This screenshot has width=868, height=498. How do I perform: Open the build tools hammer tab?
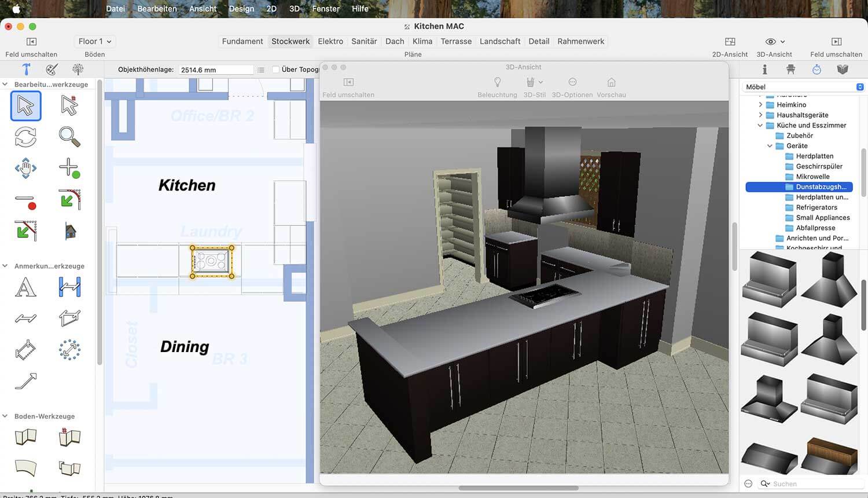(26, 69)
